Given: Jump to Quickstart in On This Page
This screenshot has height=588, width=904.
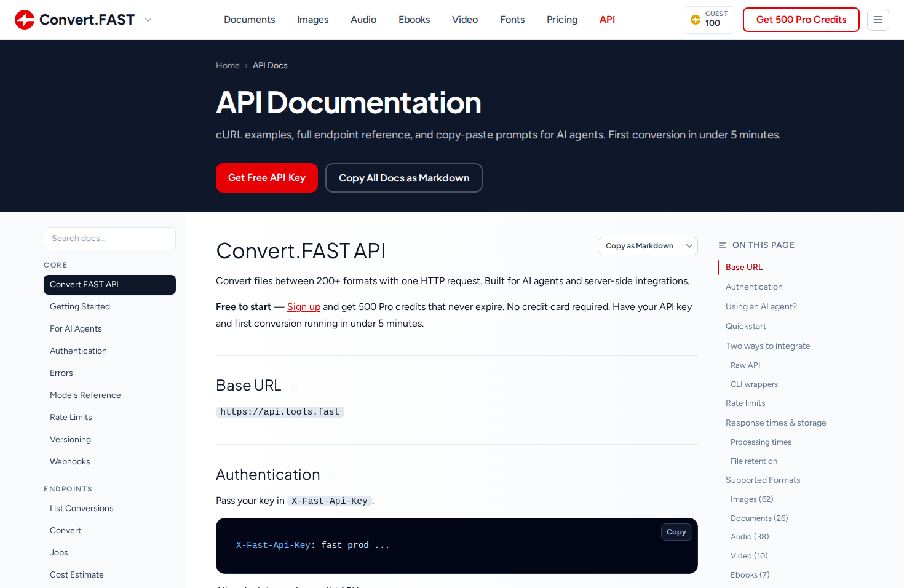Looking at the screenshot, I should pyautogui.click(x=746, y=326).
